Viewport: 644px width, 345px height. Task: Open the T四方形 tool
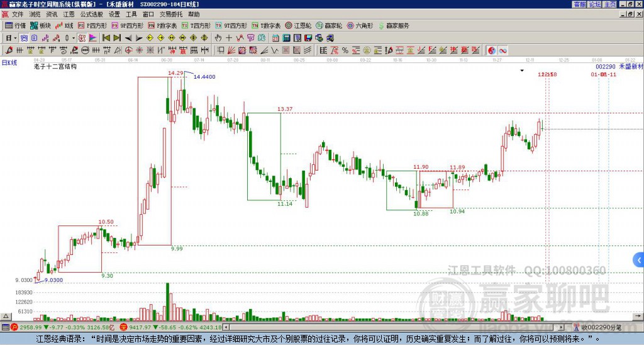[x=196, y=25]
